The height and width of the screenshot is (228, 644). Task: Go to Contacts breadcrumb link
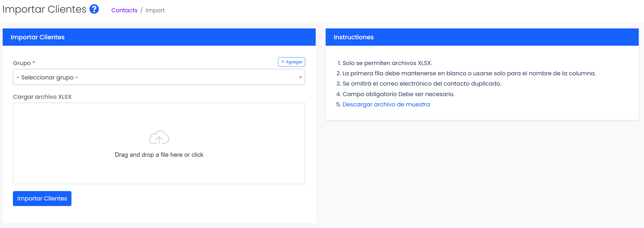(124, 10)
